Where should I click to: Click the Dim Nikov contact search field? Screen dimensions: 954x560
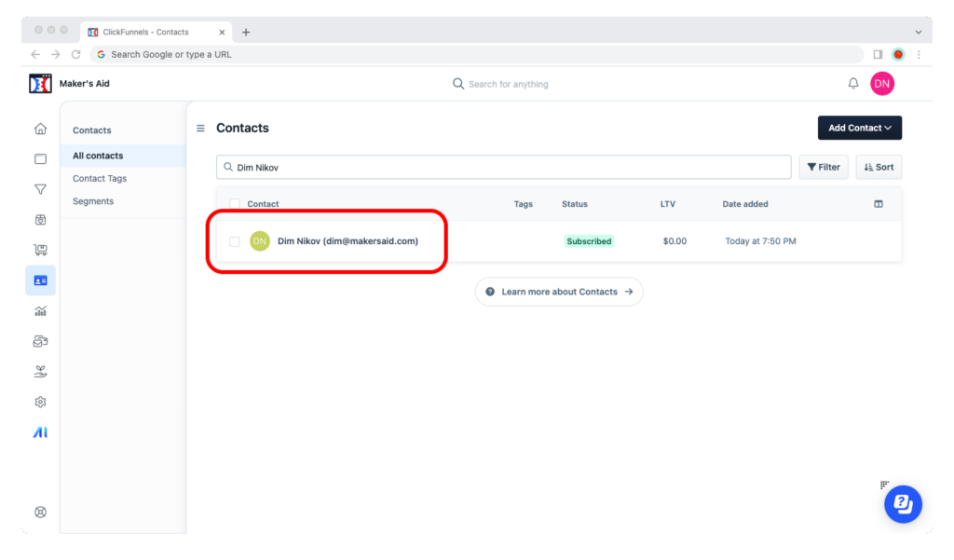(503, 167)
